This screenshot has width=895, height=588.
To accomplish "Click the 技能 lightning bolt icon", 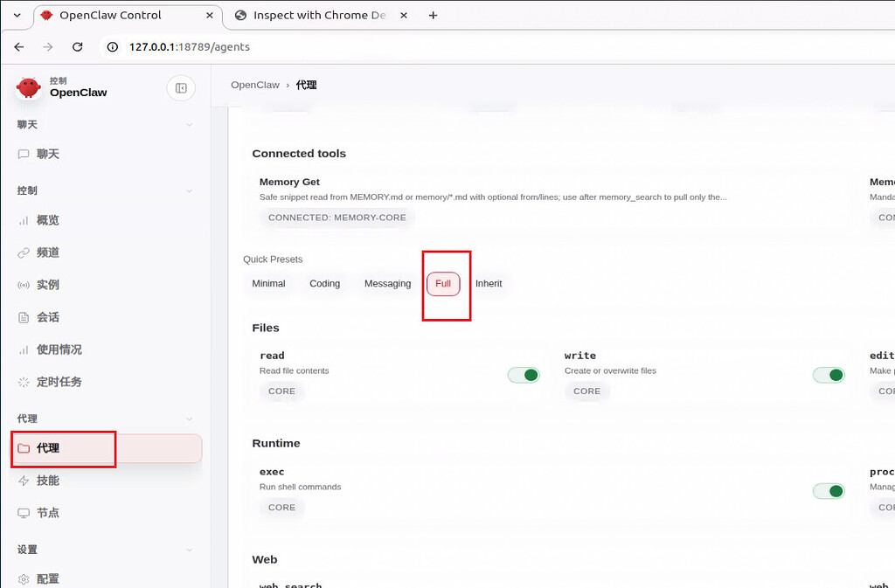I will [24, 481].
